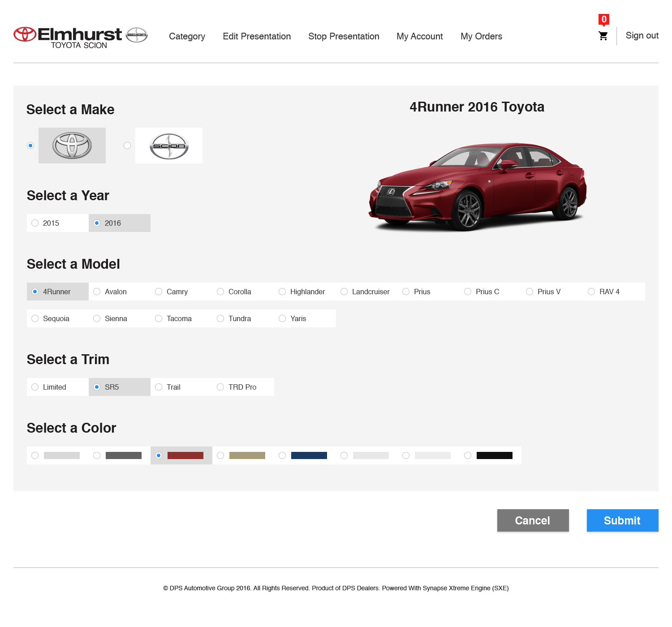Viewport: 672px width, 627px height.
Task: Open Edit Presentation
Action: 257,36
